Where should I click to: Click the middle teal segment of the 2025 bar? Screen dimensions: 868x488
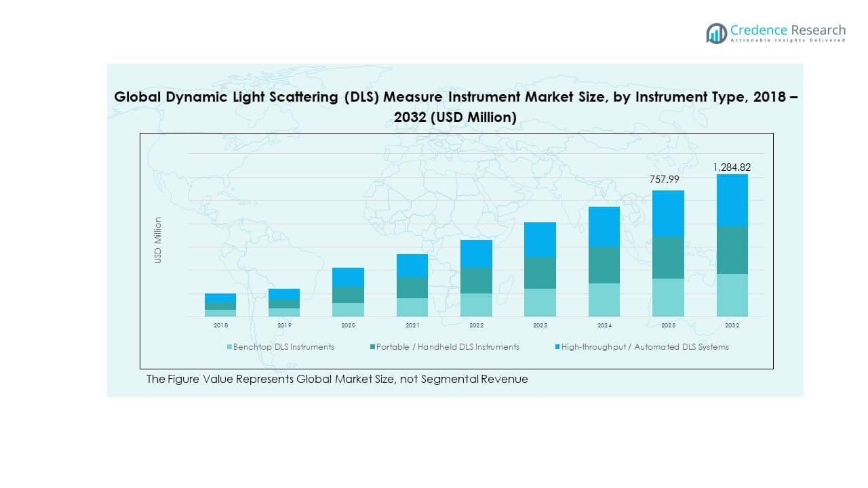tap(668, 258)
